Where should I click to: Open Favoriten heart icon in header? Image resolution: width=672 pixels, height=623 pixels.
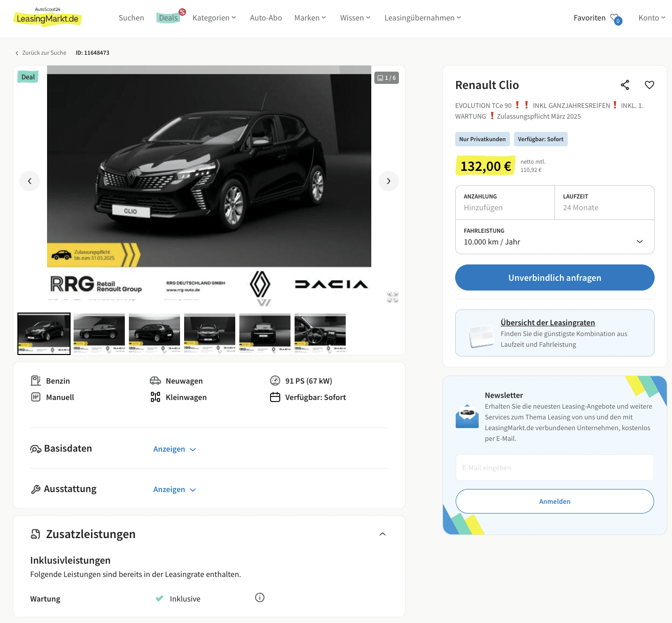click(x=616, y=18)
